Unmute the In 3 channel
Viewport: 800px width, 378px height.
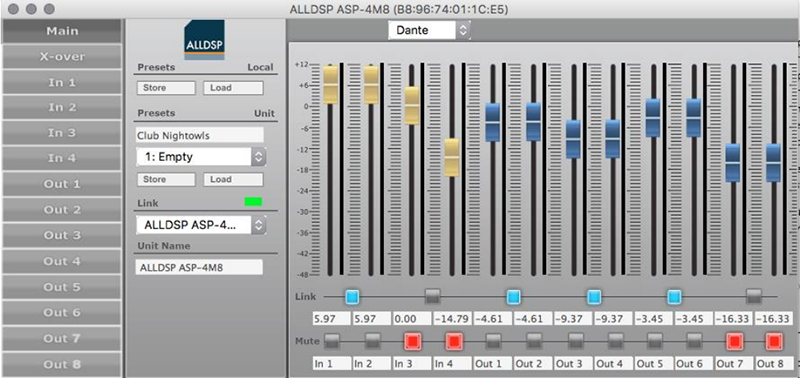[x=412, y=341]
